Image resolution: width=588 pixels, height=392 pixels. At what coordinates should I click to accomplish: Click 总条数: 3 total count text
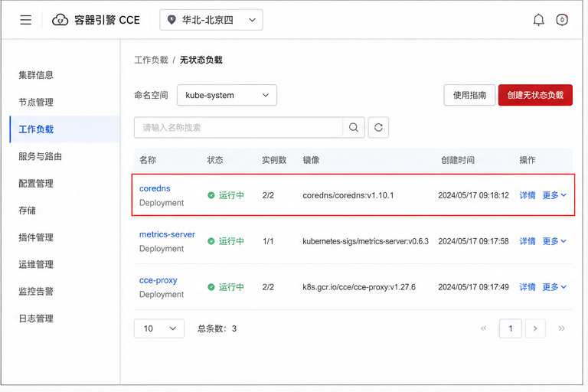point(217,328)
